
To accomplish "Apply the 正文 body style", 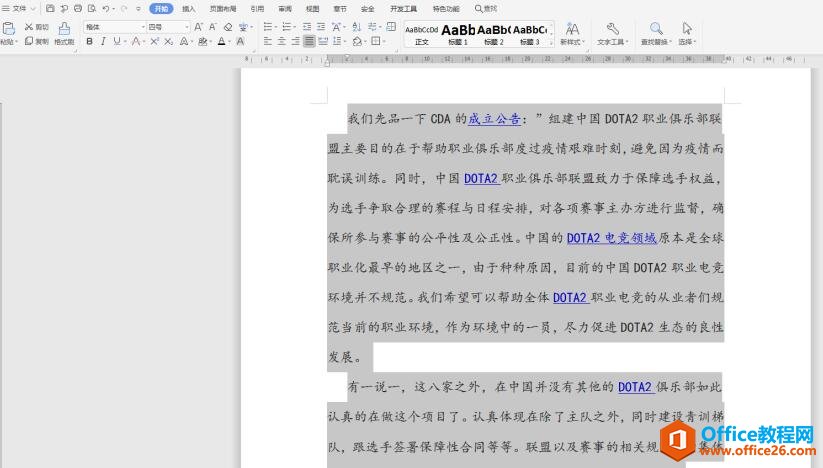I will [x=421, y=35].
